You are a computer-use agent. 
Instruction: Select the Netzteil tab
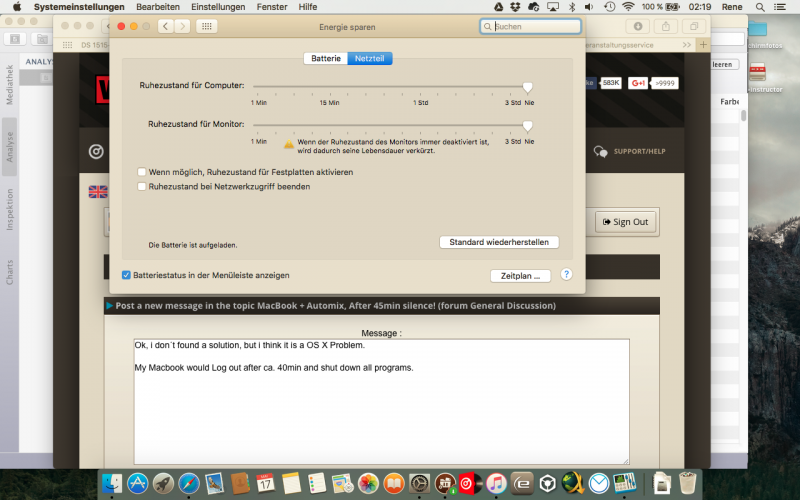tap(370, 58)
